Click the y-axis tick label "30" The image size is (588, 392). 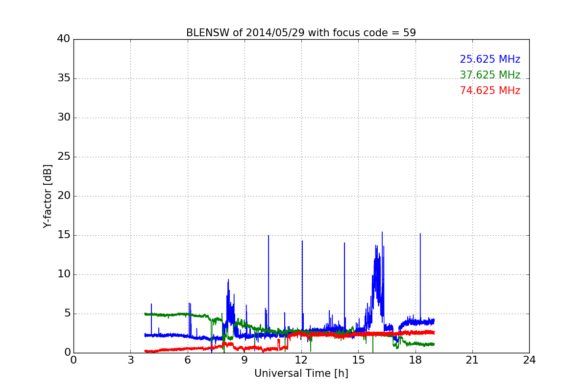tap(64, 118)
